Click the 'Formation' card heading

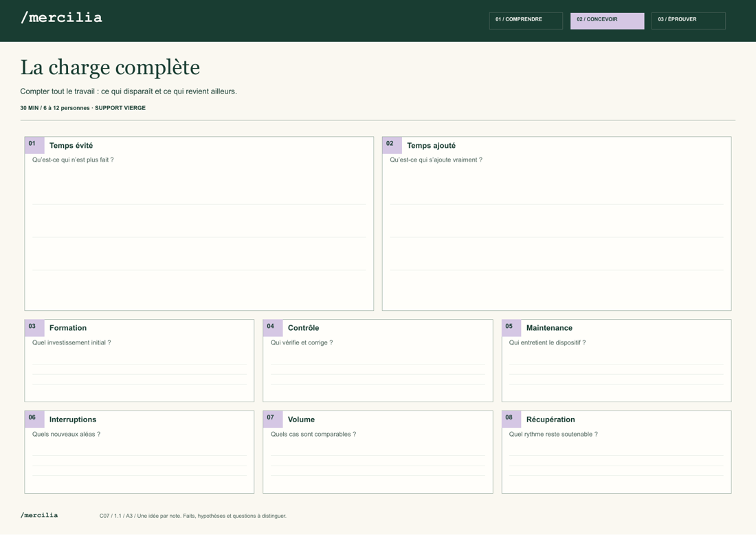(x=68, y=328)
